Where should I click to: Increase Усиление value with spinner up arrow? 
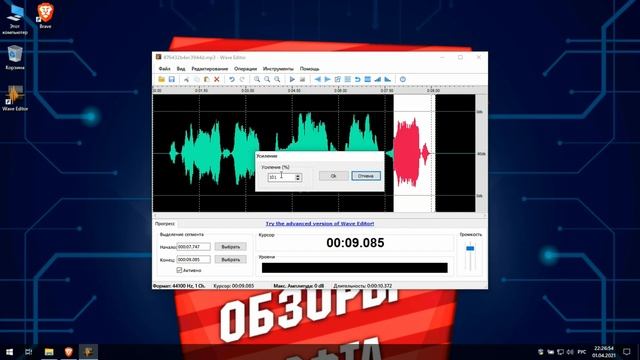[x=298, y=175]
